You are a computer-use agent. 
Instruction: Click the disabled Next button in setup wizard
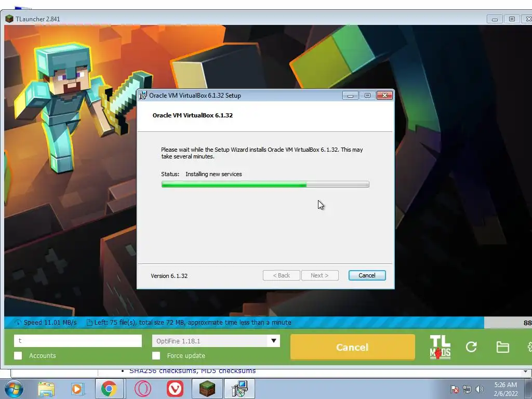320,275
